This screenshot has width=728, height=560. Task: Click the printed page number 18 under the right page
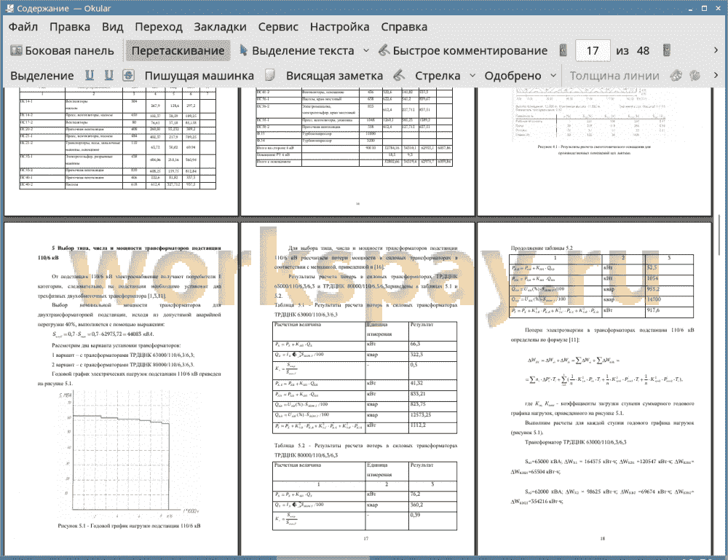(x=602, y=539)
